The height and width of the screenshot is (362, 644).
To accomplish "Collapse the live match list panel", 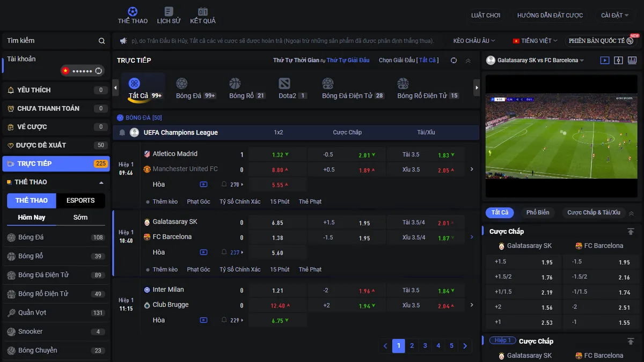I will (x=468, y=61).
